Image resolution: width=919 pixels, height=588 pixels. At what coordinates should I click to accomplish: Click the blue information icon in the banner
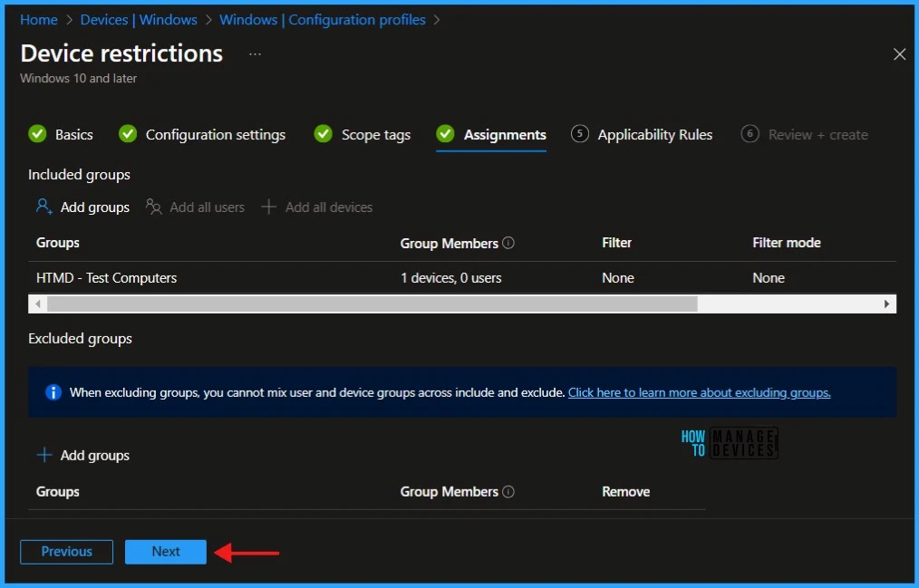click(53, 392)
